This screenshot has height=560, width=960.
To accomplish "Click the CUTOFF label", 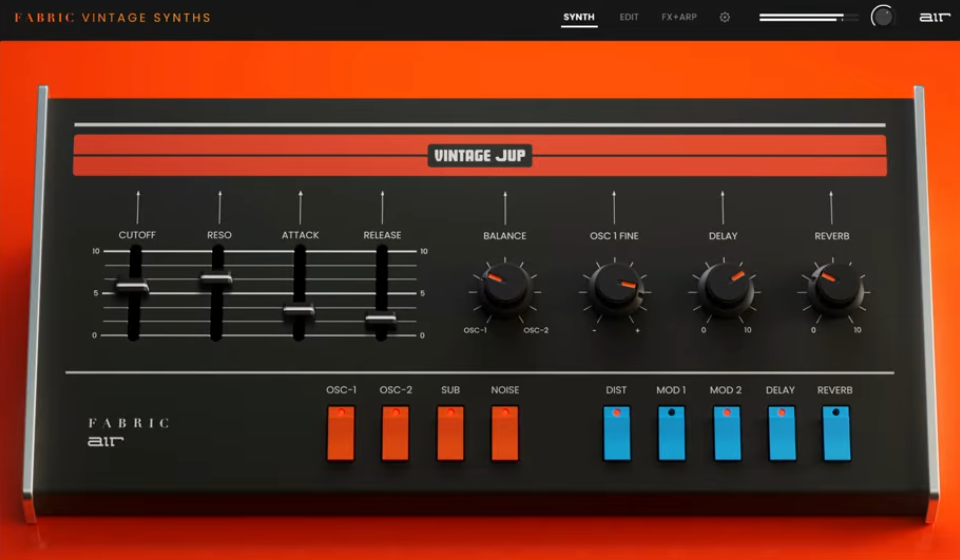I will coord(137,235).
